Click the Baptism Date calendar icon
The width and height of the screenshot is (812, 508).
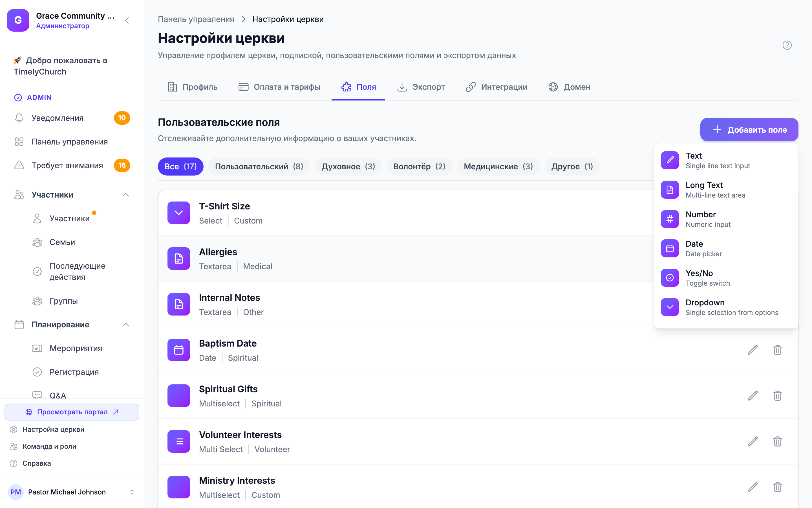[x=179, y=350]
